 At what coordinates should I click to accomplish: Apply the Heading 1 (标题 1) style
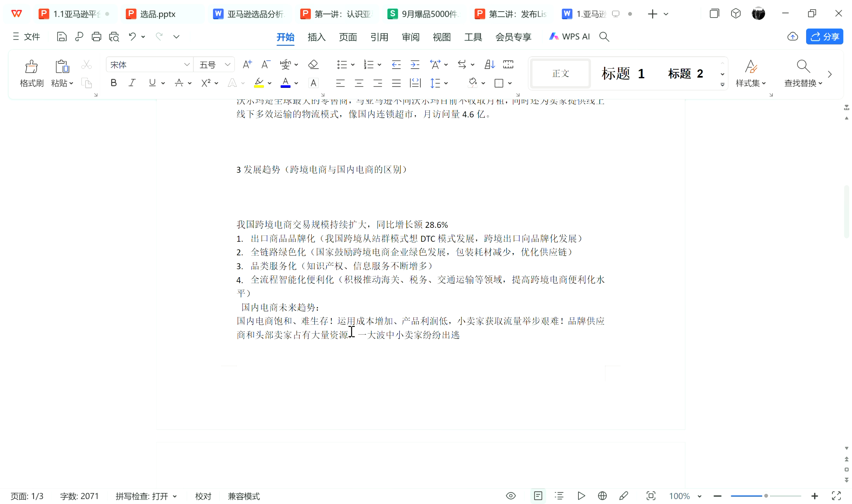coord(623,74)
